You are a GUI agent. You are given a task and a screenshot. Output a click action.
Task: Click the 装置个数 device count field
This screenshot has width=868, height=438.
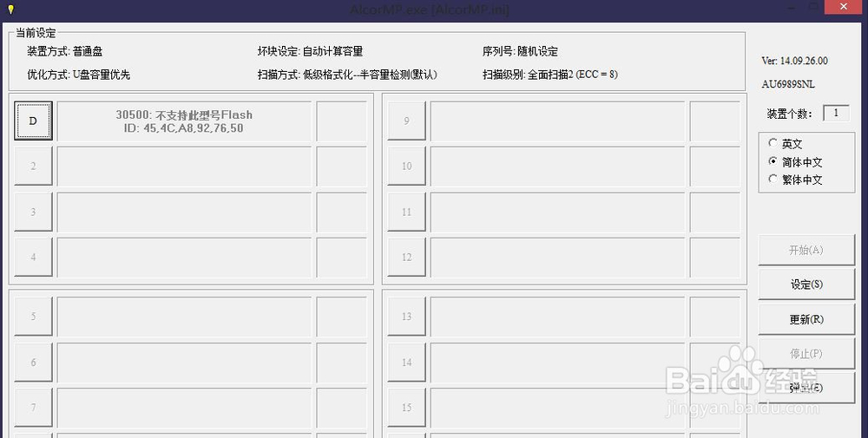836,113
